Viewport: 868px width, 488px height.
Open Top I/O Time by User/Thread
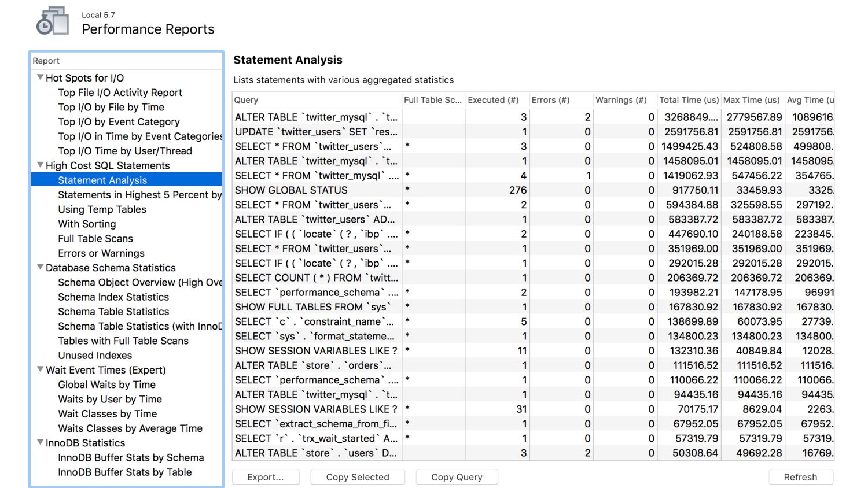(125, 151)
